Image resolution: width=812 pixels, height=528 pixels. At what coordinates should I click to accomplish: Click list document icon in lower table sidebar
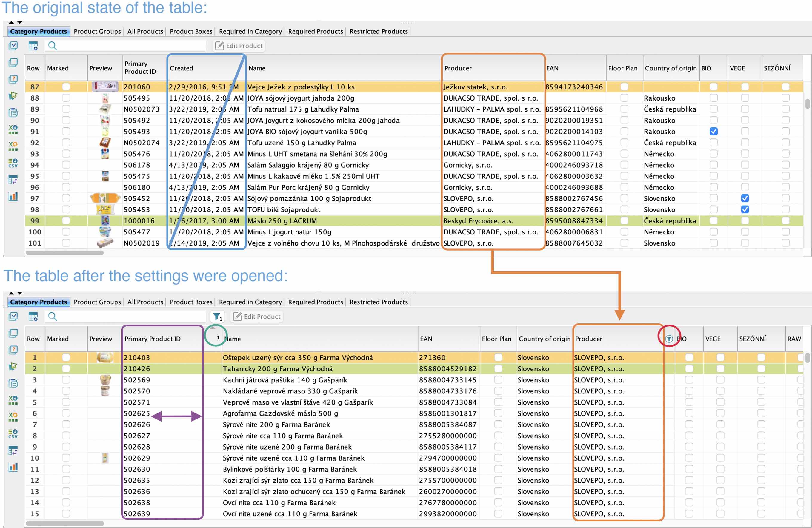point(13,383)
